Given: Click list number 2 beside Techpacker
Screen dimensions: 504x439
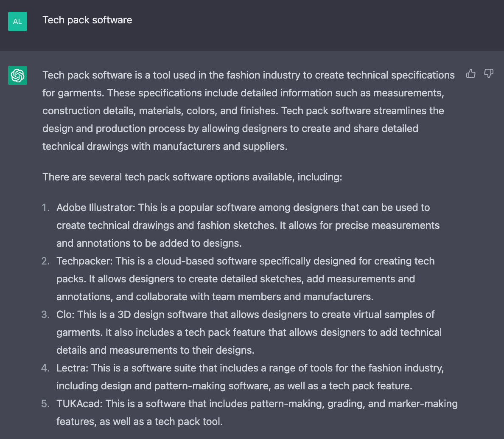Looking at the screenshot, I should [x=45, y=261].
